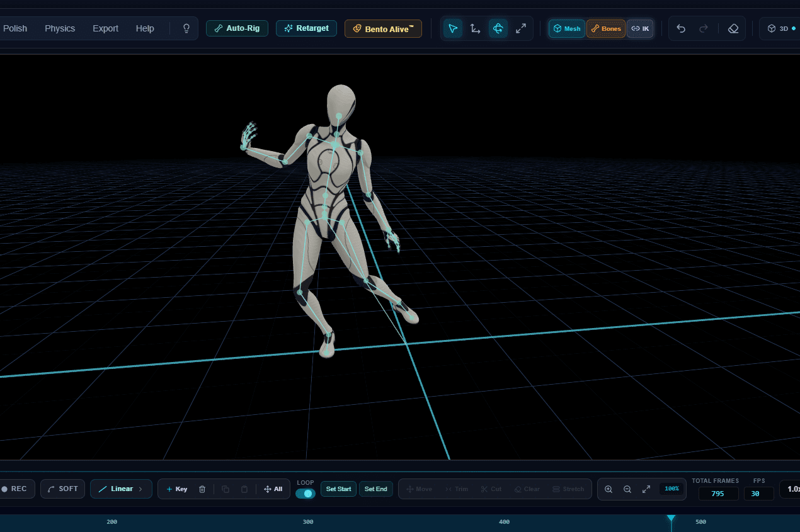Click the Auto-Rig button
This screenshot has width=800, height=532.
click(x=237, y=28)
